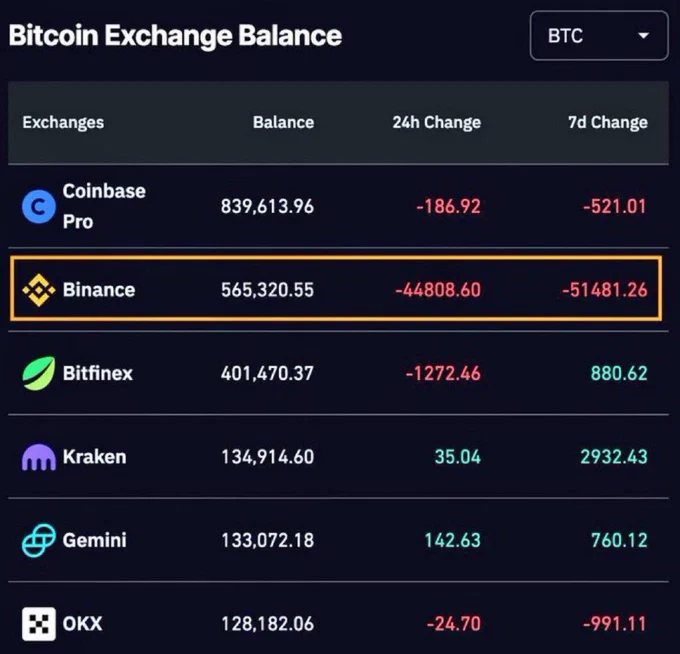Viewport: 680px width, 654px height.
Task: Sort by the 7d Change column
Action: (x=608, y=122)
